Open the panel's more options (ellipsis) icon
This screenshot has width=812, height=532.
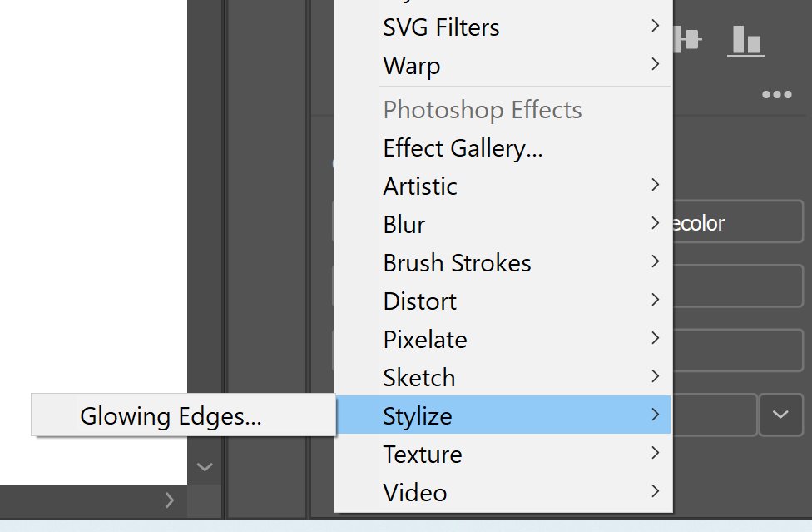pyautogui.click(x=775, y=94)
